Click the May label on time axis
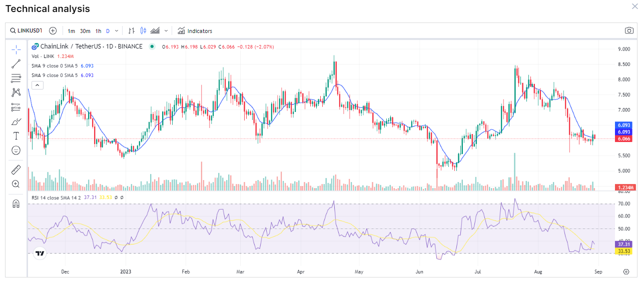Image resolution: width=644 pixels, height=282 pixels. click(359, 272)
